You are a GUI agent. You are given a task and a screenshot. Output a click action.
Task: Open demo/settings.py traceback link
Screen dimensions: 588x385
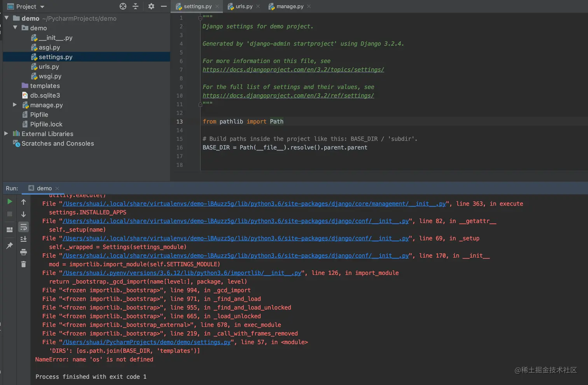point(147,342)
